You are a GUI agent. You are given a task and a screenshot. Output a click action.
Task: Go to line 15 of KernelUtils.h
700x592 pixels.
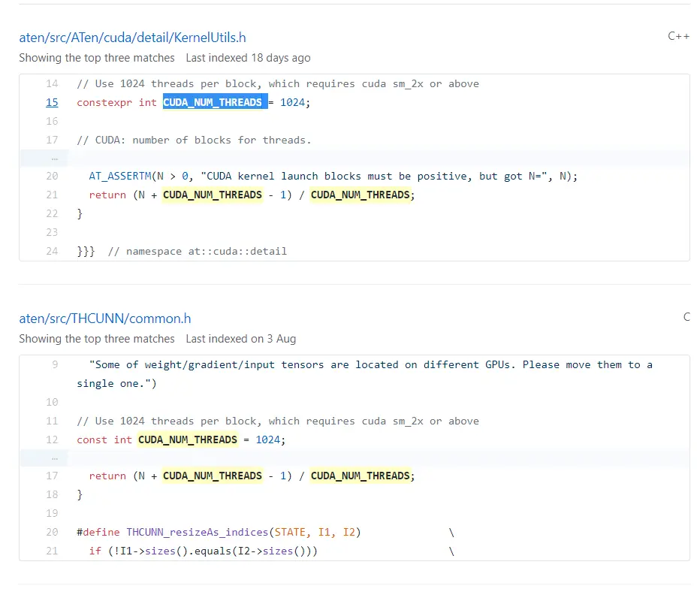pyautogui.click(x=52, y=102)
